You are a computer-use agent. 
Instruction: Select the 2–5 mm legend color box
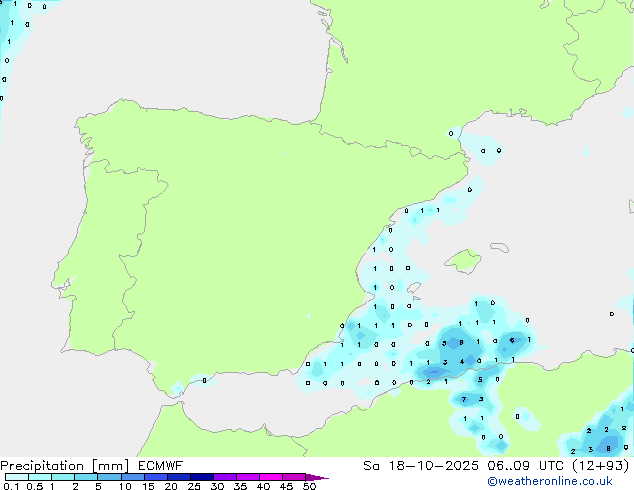pos(86,477)
